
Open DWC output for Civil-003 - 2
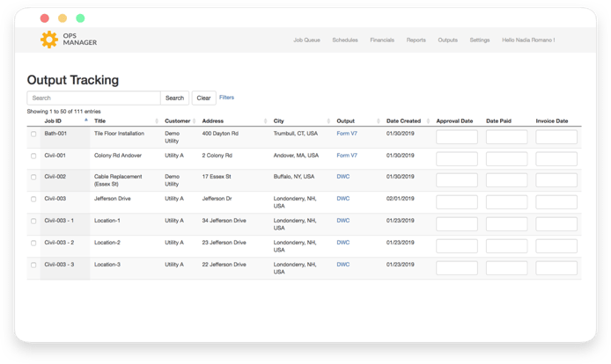click(x=342, y=243)
